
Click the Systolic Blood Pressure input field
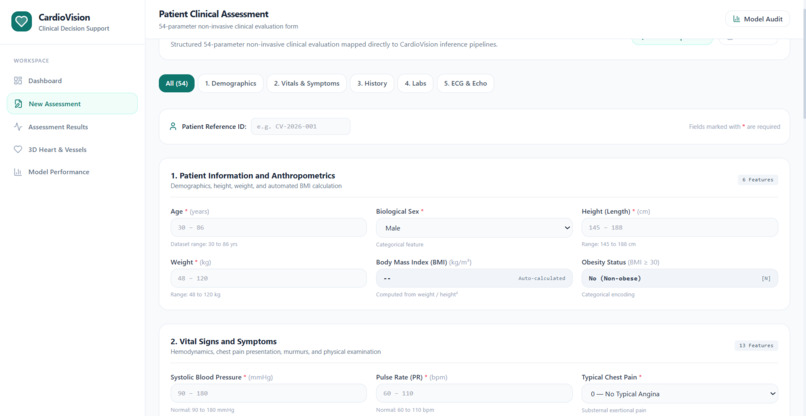coord(268,394)
